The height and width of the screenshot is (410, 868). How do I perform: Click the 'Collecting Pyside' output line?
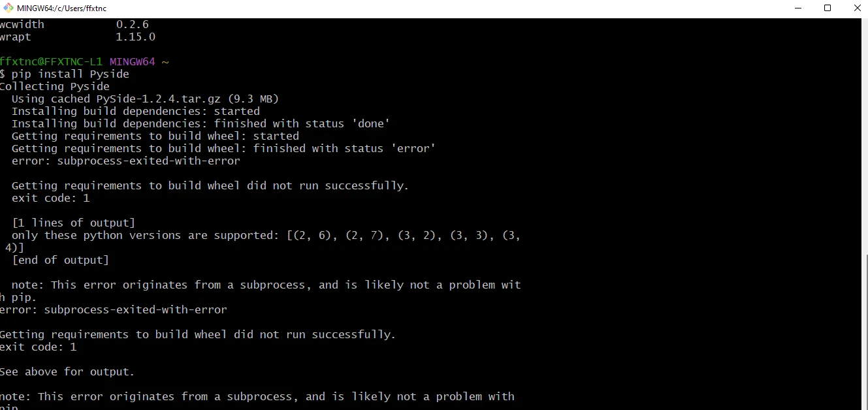coord(54,86)
